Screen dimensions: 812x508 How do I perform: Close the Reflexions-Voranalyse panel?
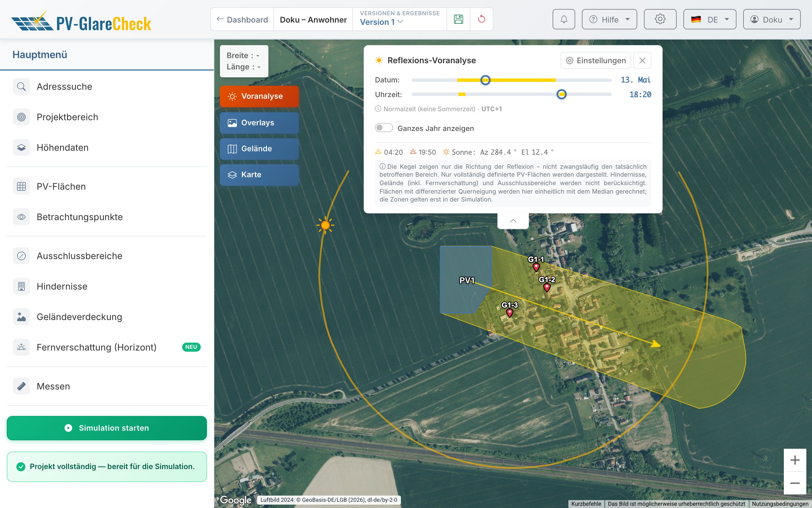click(642, 60)
